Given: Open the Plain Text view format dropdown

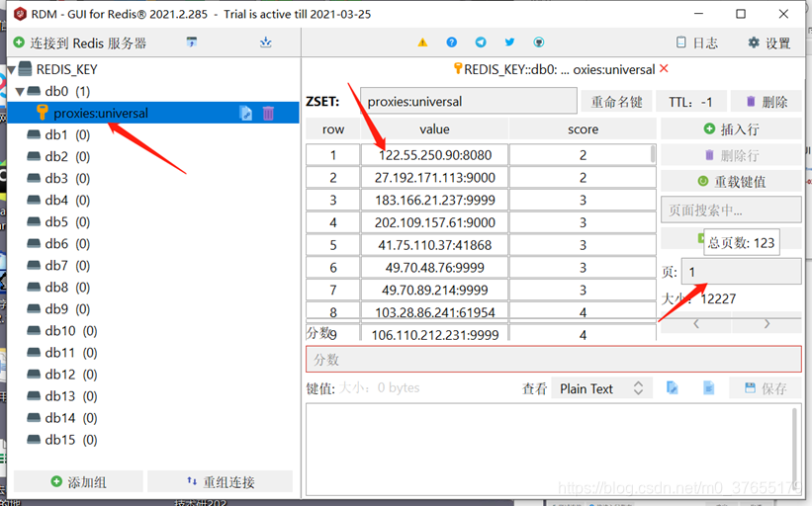Looking at the screenshot, I should (602, 388).
